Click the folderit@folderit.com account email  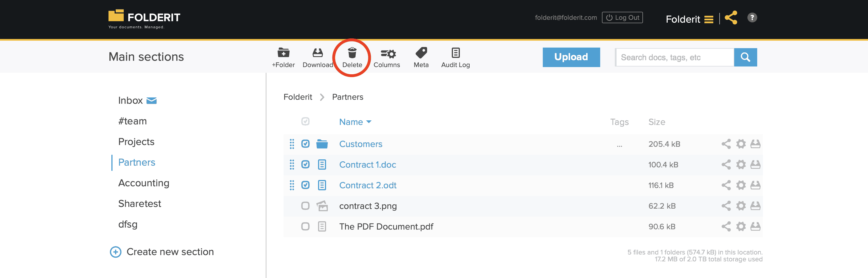point(566,17)
